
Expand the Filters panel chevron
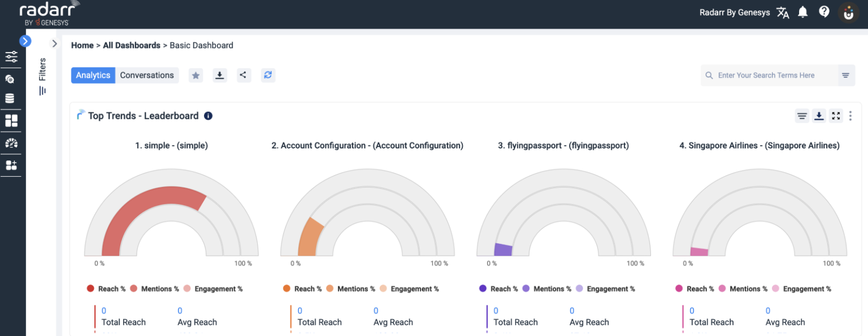[x=54, y=43]
